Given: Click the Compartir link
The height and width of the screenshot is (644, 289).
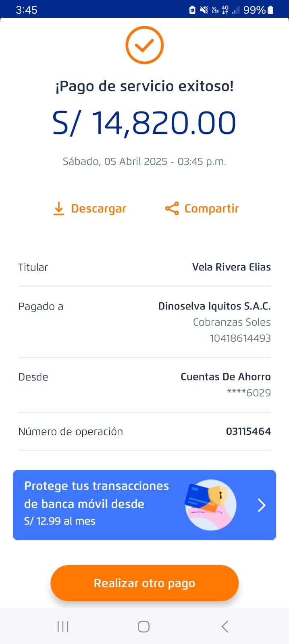Looking at the screenshot, I should click(211, 208).
